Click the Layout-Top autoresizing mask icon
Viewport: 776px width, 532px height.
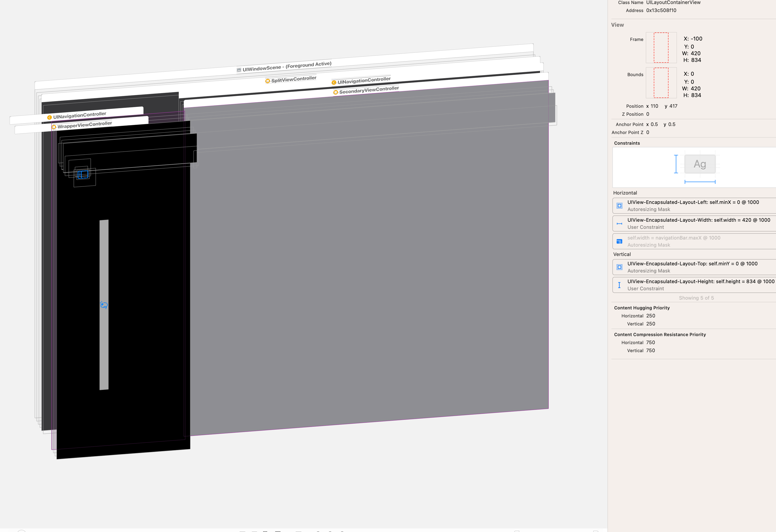click(x=619, y=267)
